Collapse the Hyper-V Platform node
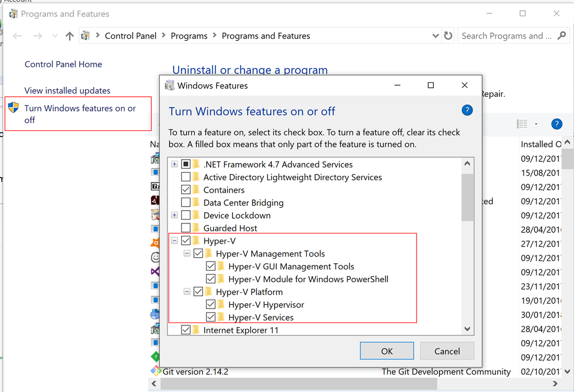The height and width of the screenshot is (392, 574). [x=187, y=291]
